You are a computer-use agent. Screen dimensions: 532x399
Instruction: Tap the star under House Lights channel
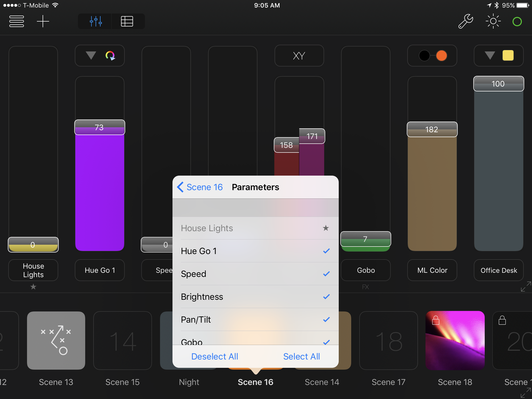[33, 287]
